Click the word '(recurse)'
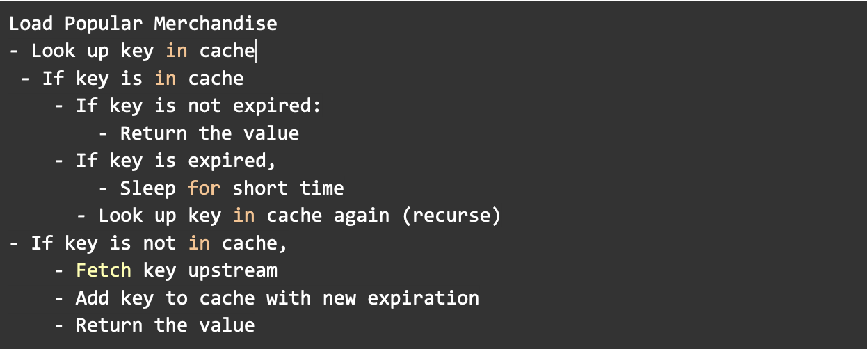The height and width of the screenshot is (349, 868). (x=451, y=216)
